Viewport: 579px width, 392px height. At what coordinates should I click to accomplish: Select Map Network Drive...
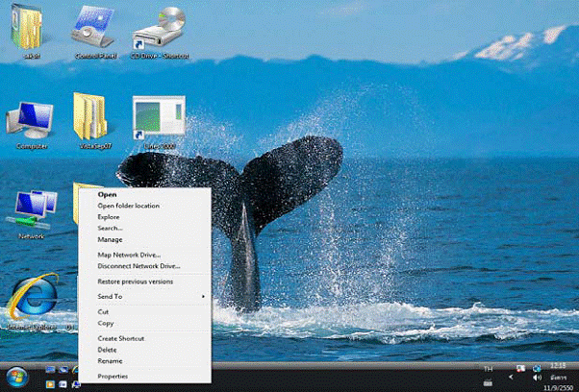[x=144, y=255]
